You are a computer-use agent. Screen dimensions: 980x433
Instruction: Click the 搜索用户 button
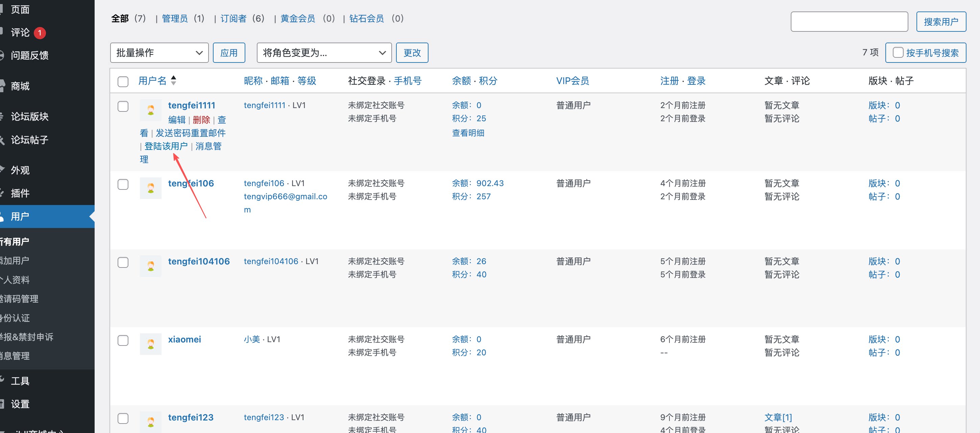941,22
